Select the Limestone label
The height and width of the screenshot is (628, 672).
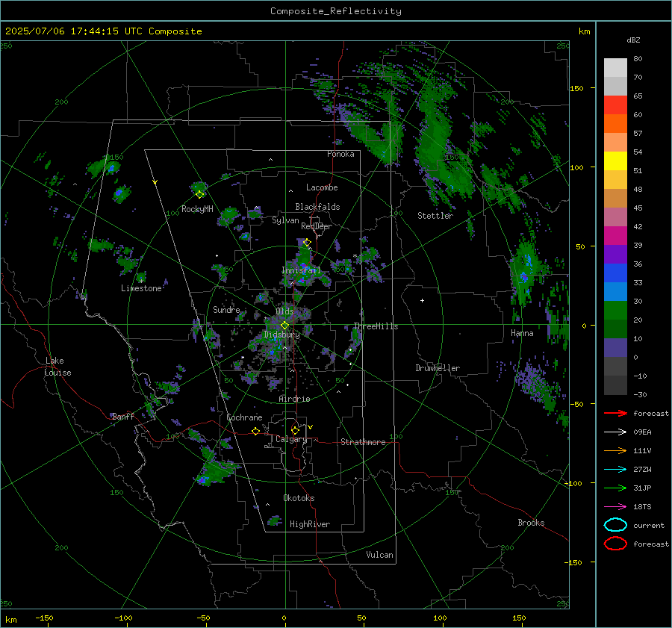point(141,288)
